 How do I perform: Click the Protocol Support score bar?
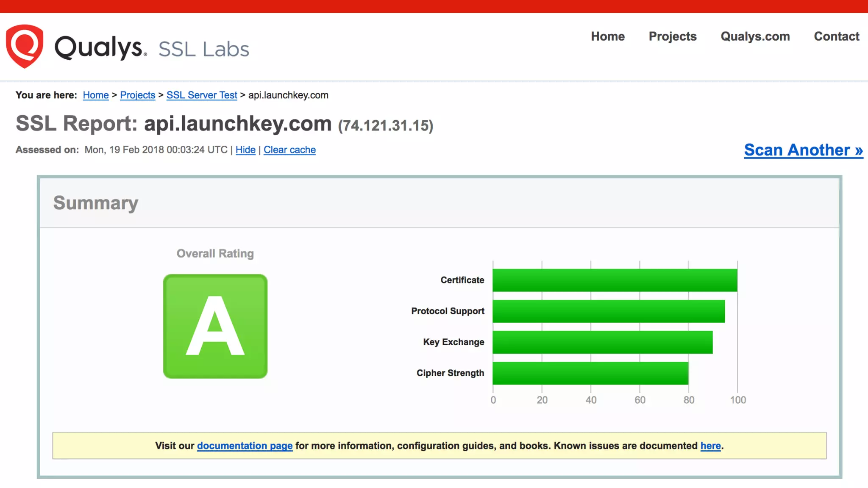coord(609,311)
